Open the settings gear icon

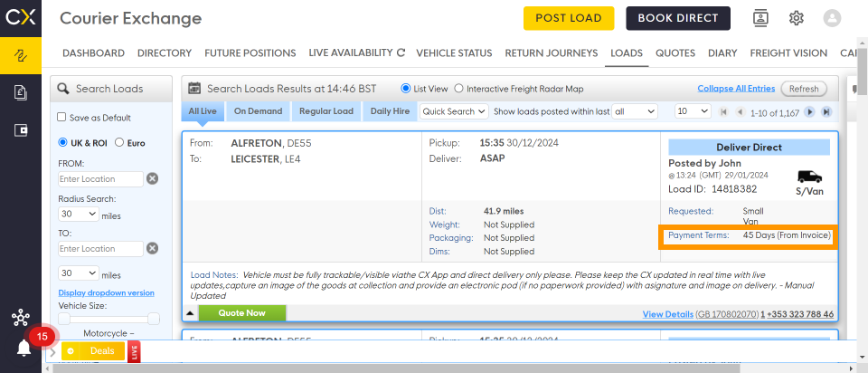(x=797, y=18)
